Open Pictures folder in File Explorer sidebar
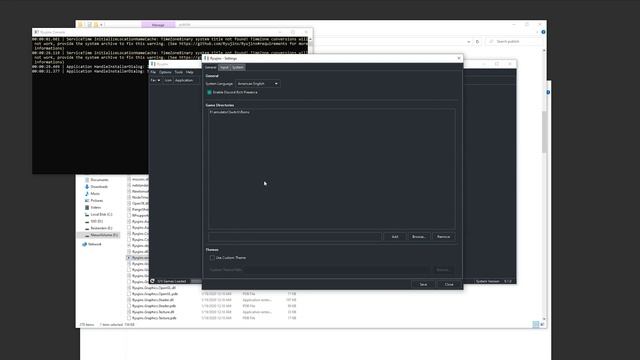This screenshot has width=640, height=360. [97, 201]
